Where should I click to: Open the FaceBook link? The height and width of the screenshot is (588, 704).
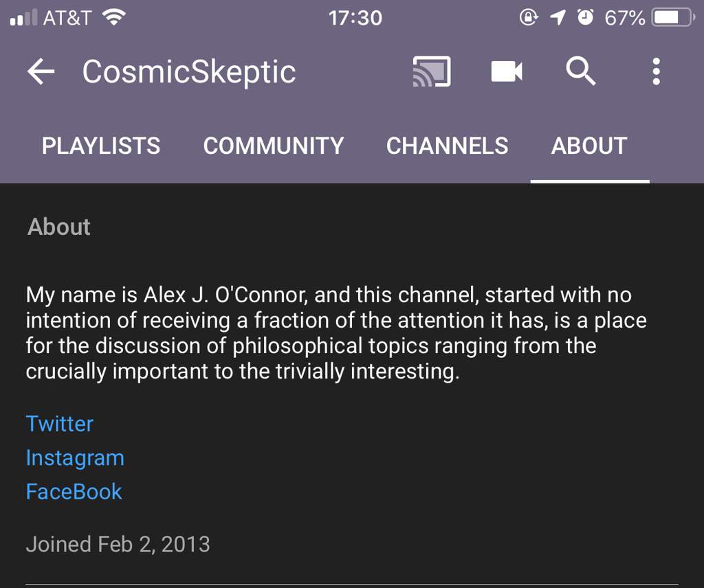coord(74,492)
